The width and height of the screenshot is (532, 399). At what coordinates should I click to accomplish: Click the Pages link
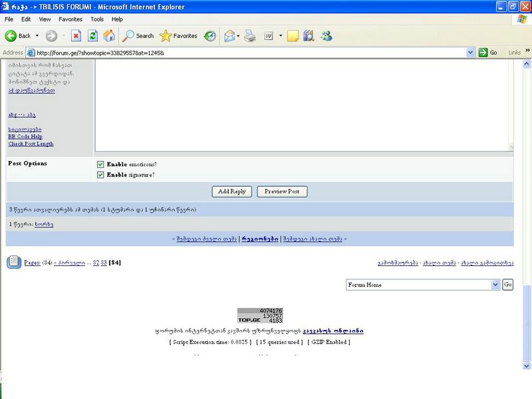coord(32,262)
